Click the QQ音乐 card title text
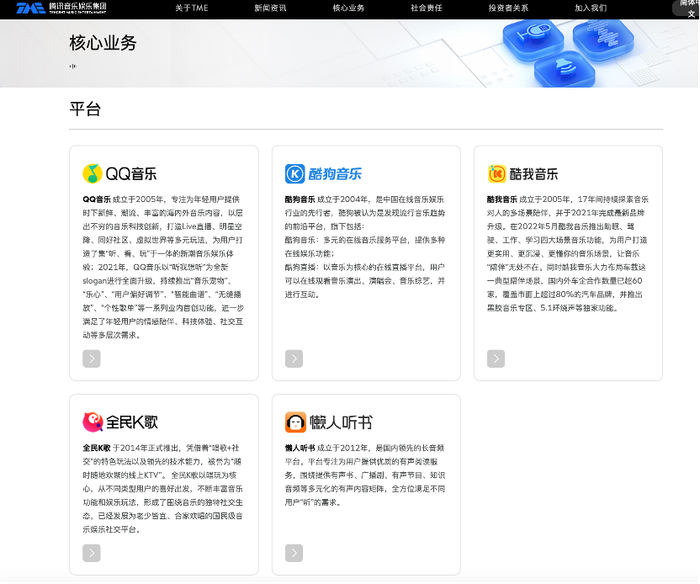The height and width of the screenshot is (584, 700). point(131,174)
